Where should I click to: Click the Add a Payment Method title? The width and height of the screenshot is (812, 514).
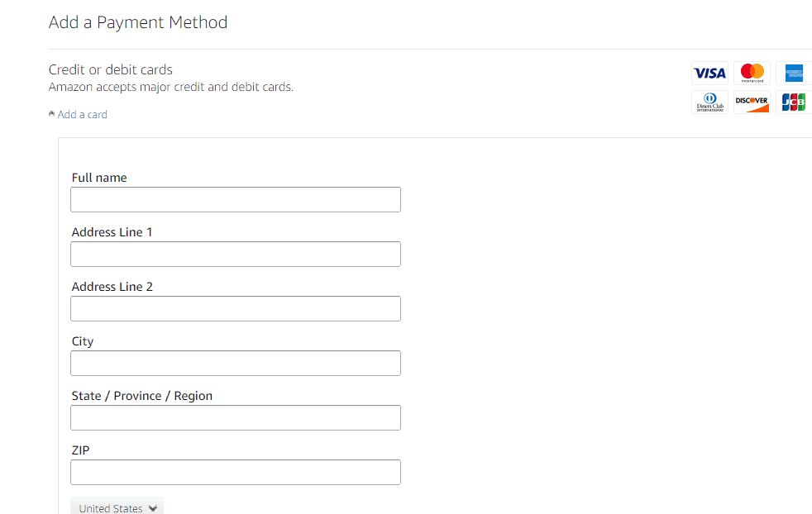coord(138,22)
